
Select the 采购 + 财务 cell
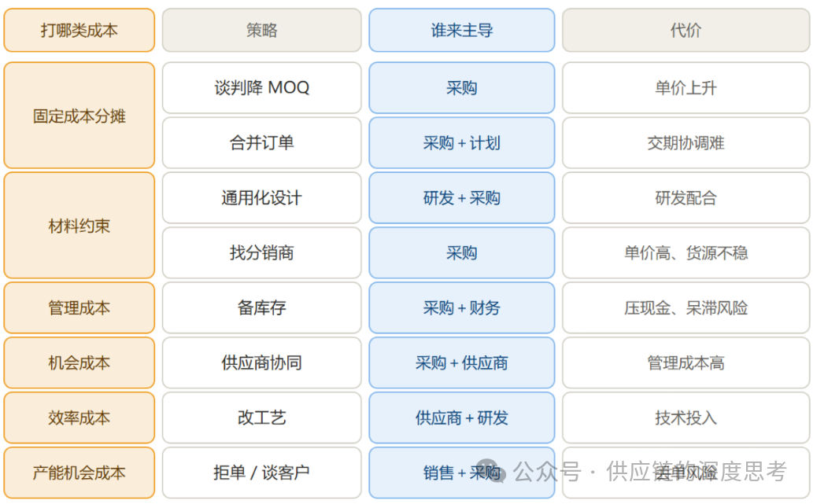pos(461,307)
